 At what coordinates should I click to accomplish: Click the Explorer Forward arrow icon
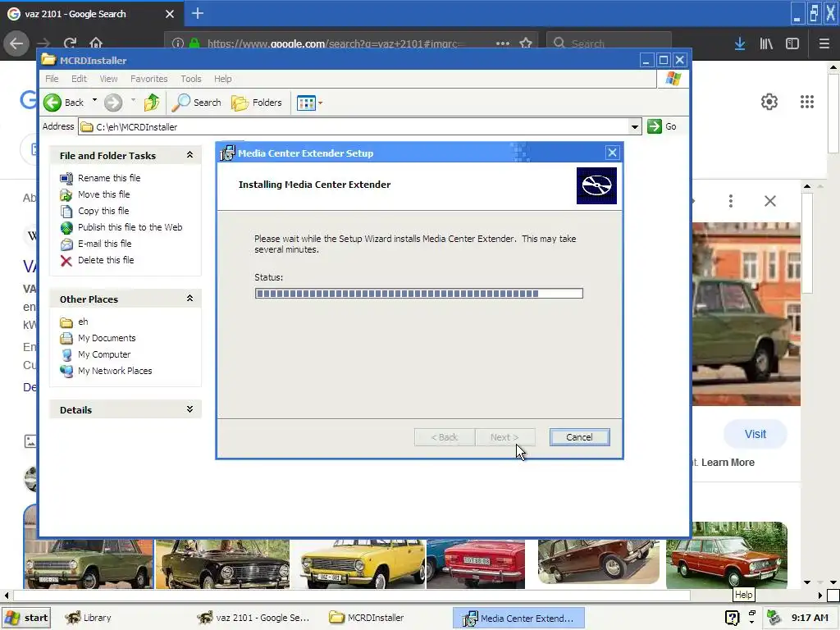(x=113, y=103)
